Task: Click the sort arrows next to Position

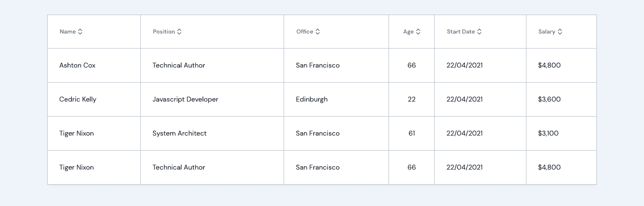Action: tap(179, 32)
